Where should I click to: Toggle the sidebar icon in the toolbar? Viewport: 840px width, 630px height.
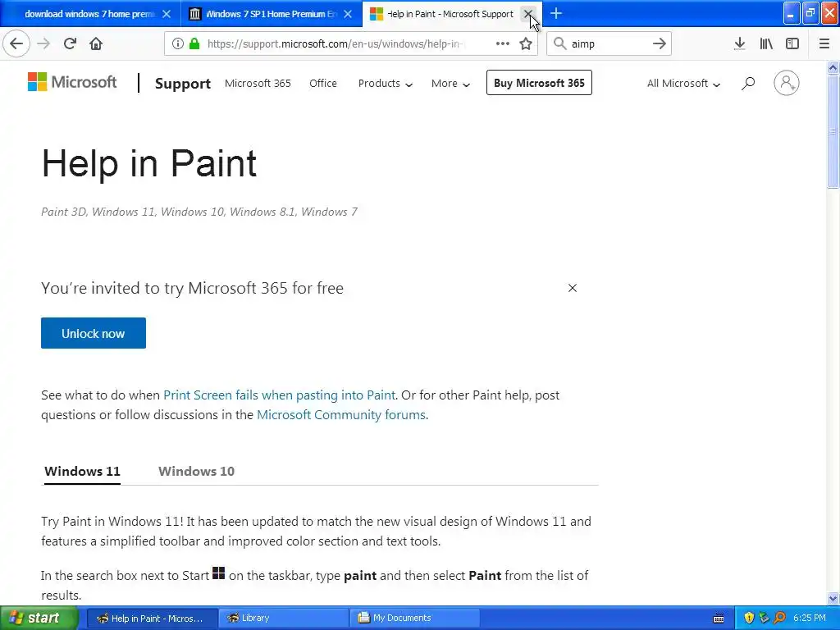[x=792, y=43]
